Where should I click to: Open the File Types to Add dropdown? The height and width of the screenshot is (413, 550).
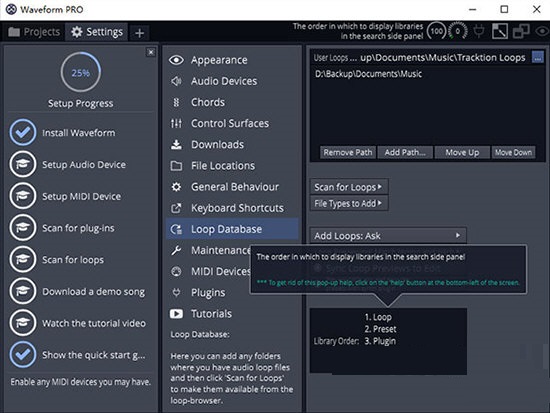[349, 203]
